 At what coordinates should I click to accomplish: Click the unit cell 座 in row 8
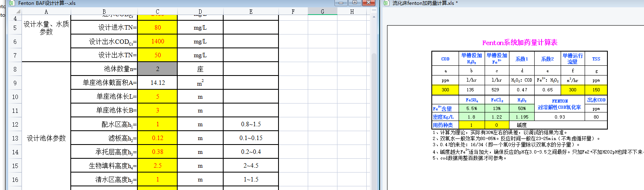(x=200, y=69)
